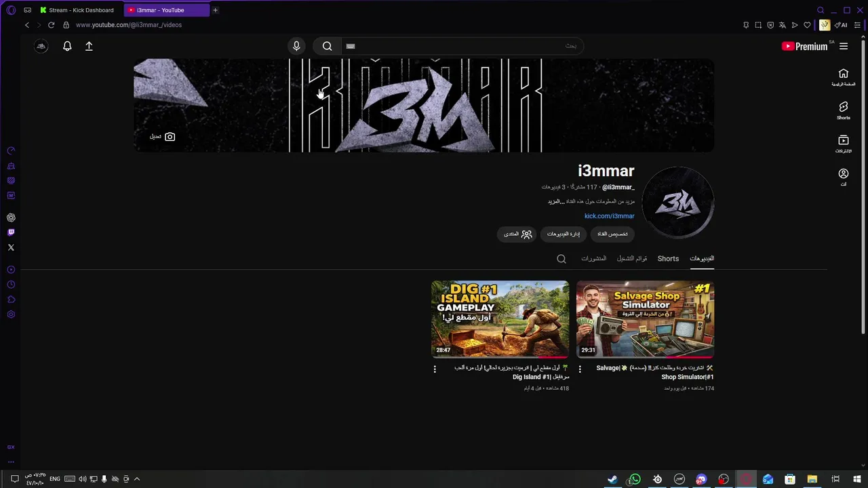
Task: Open X (Twitter) in Opera sidebar
Action: [x=11, y=247]
